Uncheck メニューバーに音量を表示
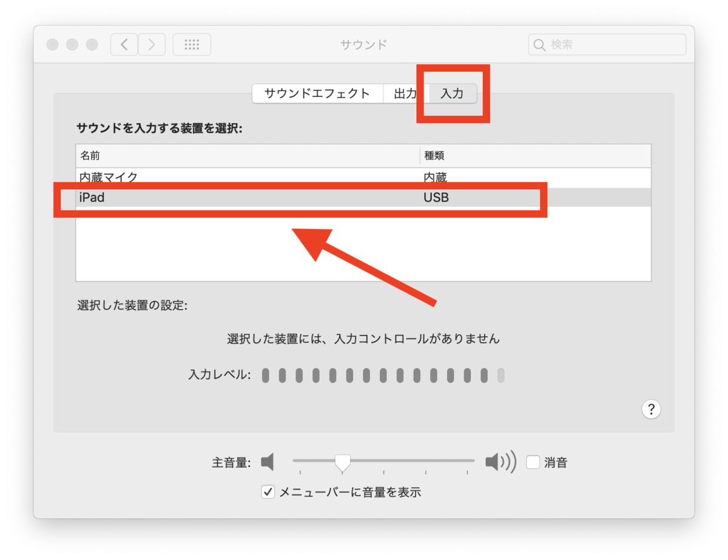 tap(268, 492)
